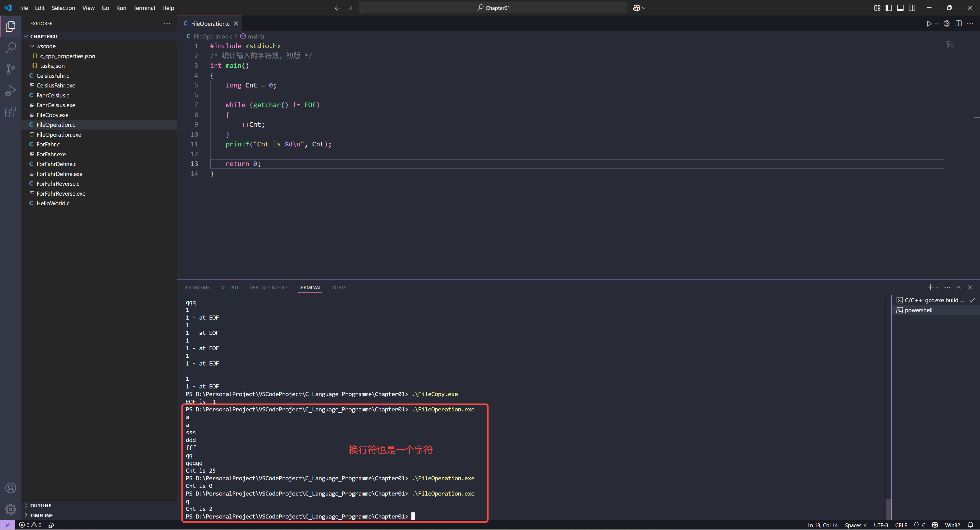Toggle the primary side bar visibility

tap(889, 8)
